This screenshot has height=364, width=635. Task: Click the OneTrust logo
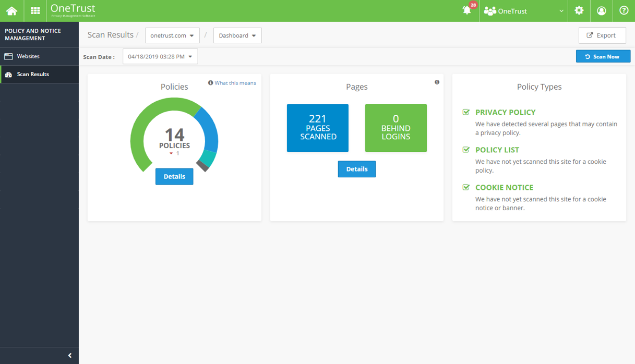coord(73,10)
